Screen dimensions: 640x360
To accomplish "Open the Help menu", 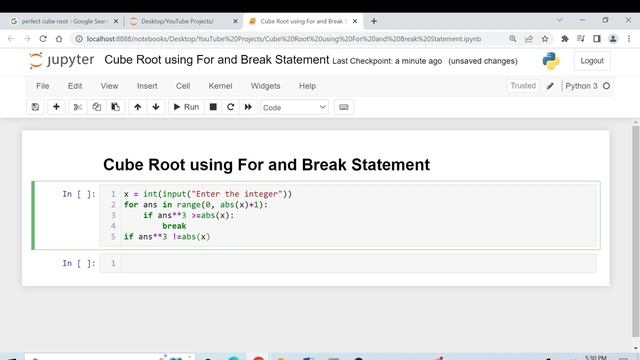I will [307, 86].
